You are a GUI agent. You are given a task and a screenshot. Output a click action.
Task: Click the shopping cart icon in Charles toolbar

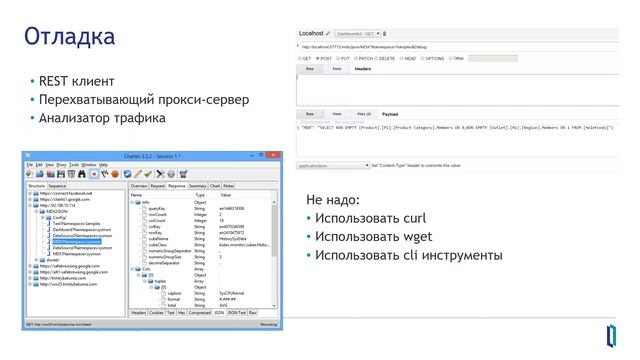183,174
